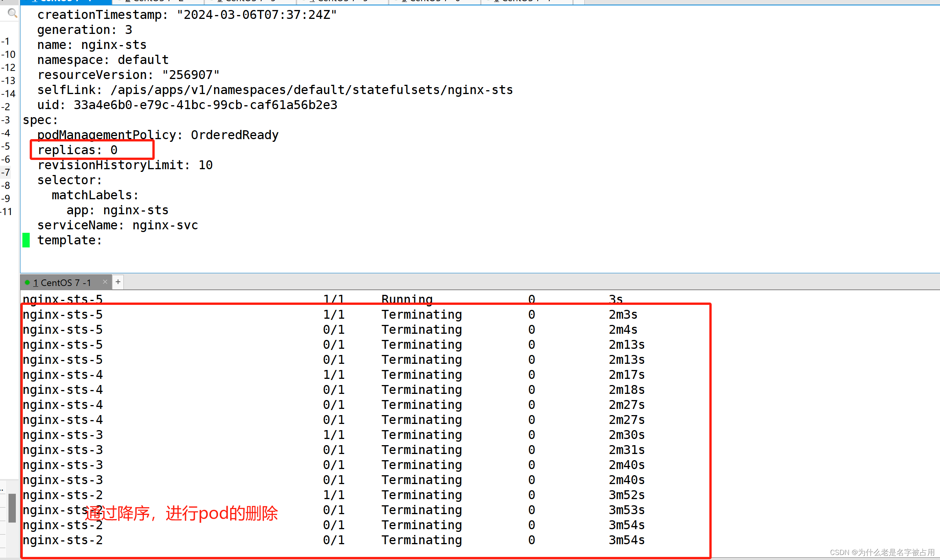Image resolution: width=940 pixels, height=560 pixels.
Task: Select session -13 in sidebar list
Action: click(8, 81)
